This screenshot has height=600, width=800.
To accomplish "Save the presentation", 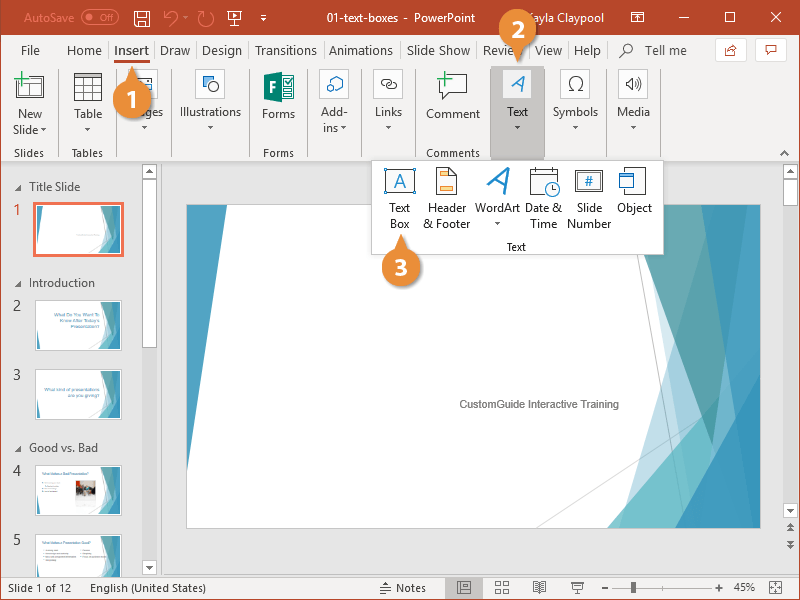I will click(141, 17).
